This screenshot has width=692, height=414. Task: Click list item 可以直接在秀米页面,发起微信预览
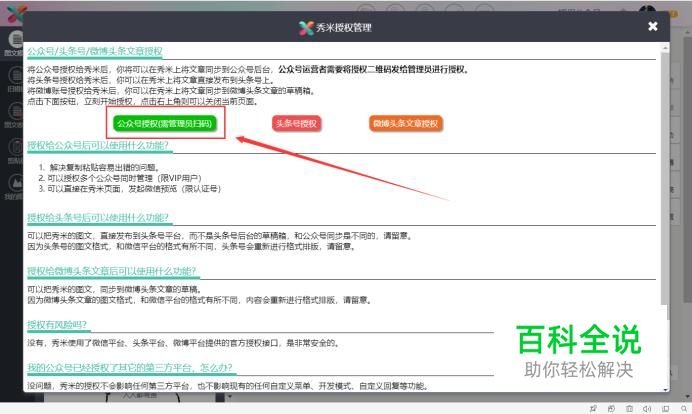point(134,188)
